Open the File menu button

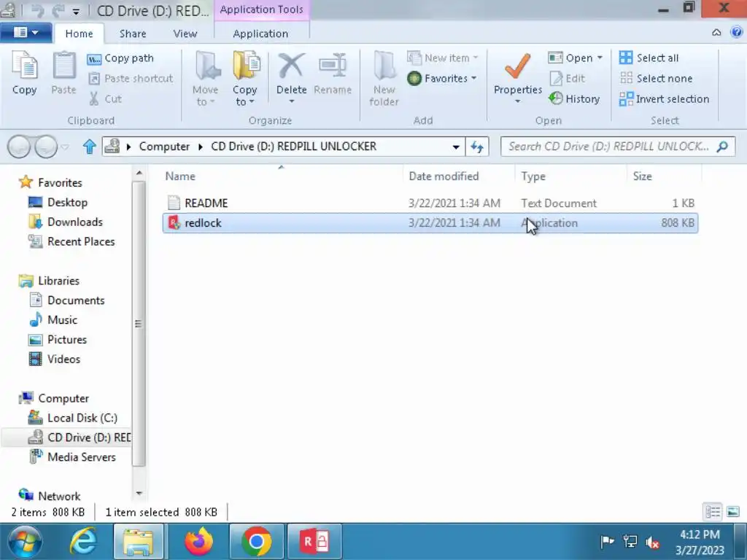tap(26, 33)
